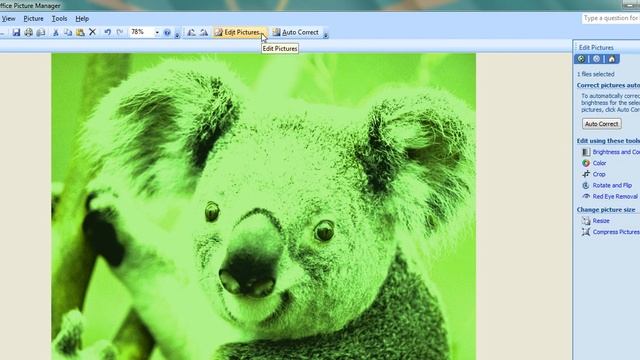
Task: Click the green koala picture
Action: [263, 207]
